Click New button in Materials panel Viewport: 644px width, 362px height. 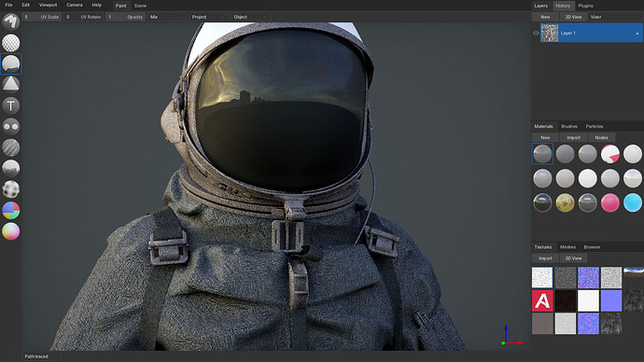click(x=545, y=137)
